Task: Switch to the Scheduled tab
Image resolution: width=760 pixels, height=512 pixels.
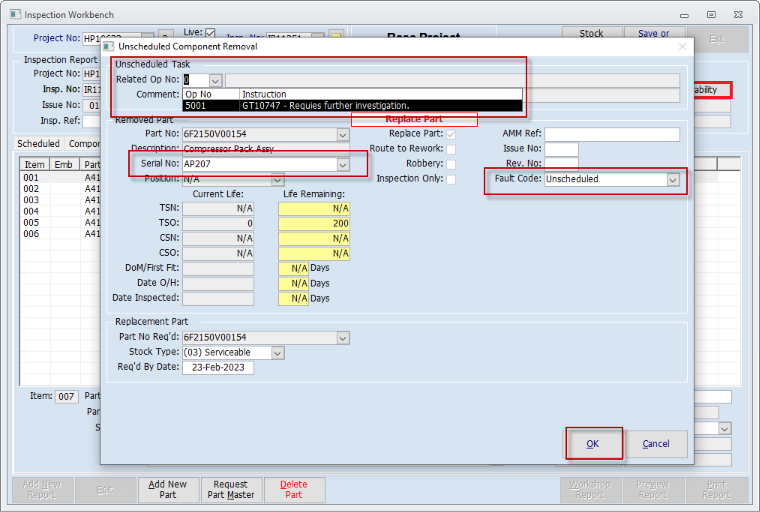Action: (x=38, y=144)
